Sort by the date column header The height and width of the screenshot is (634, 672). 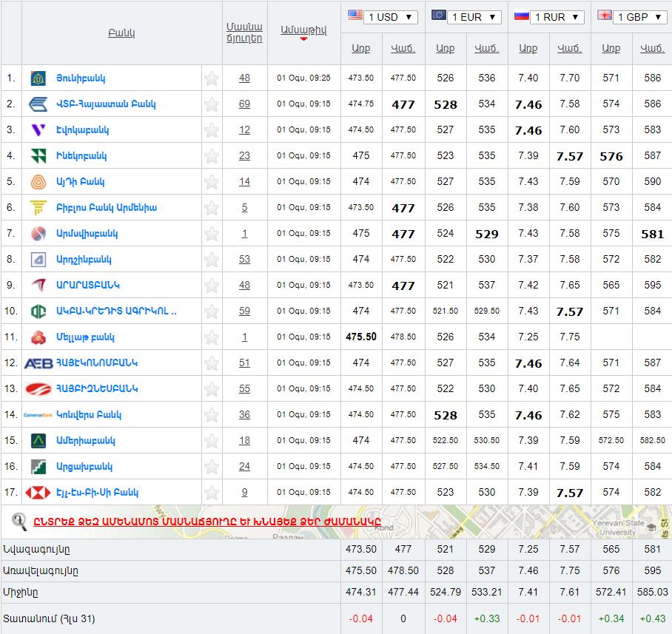(x=303, y=30)
